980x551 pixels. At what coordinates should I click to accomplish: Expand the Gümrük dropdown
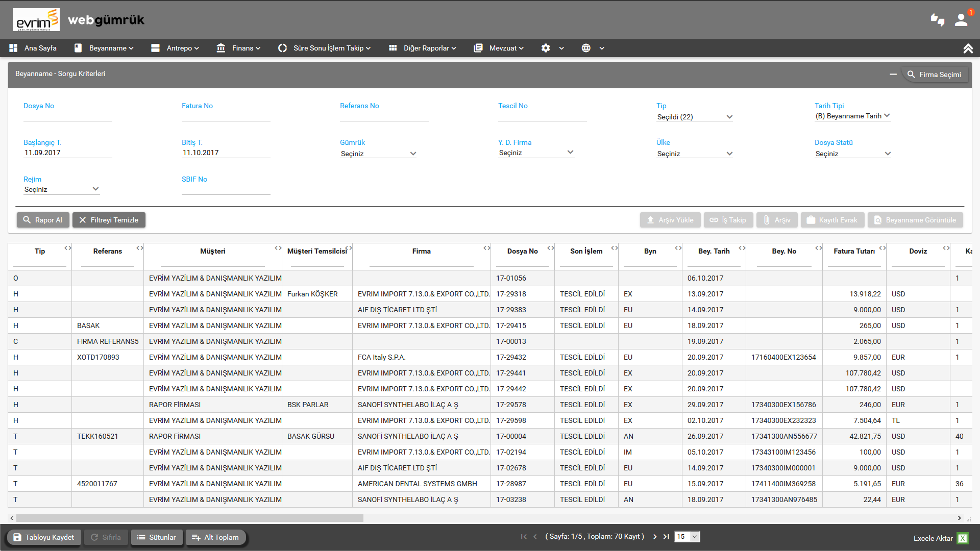[x=378, y=154]
